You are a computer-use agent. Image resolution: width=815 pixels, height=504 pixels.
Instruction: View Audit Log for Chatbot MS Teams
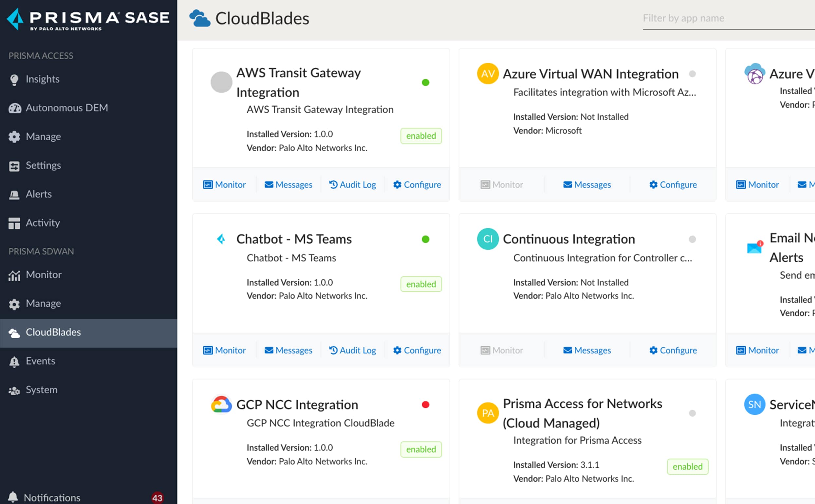[353, 350]
